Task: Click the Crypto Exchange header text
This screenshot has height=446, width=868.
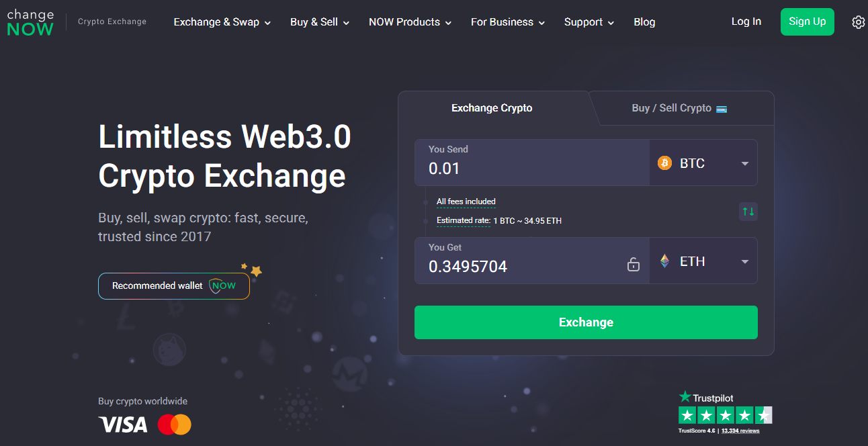Action: click(x=112, y=21)
